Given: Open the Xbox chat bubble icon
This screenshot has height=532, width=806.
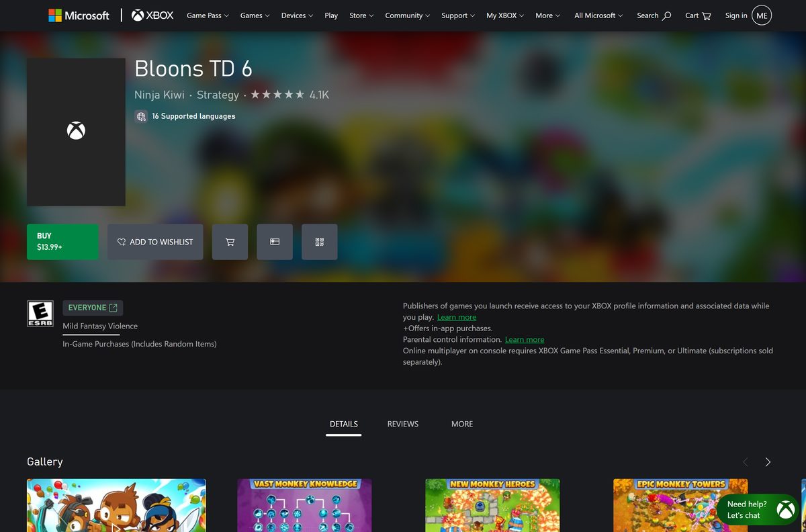Looking at the screenshot, I should pyautogui.click(x=785, y=510).
